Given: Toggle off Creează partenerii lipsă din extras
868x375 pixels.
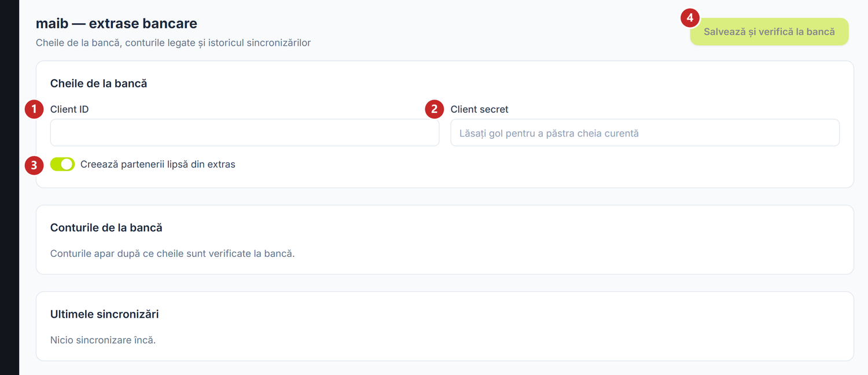Looking at the screenshot, I should pyautogui.click(x=62, y=164).
